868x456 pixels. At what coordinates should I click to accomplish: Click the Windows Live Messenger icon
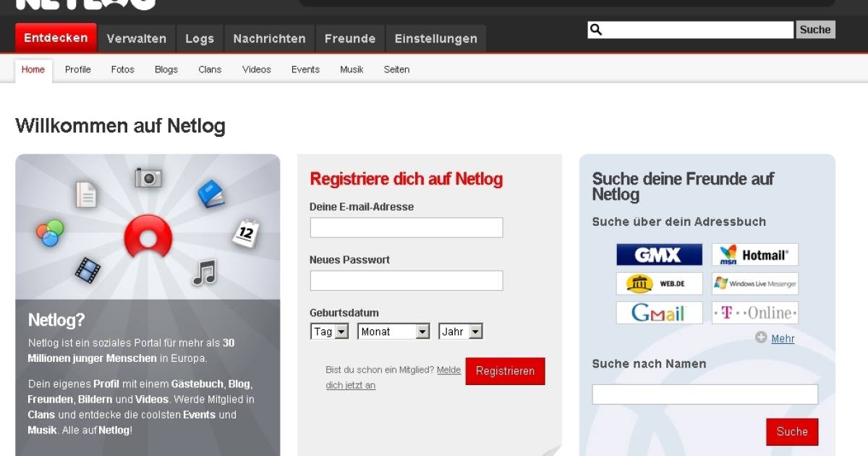754,283
